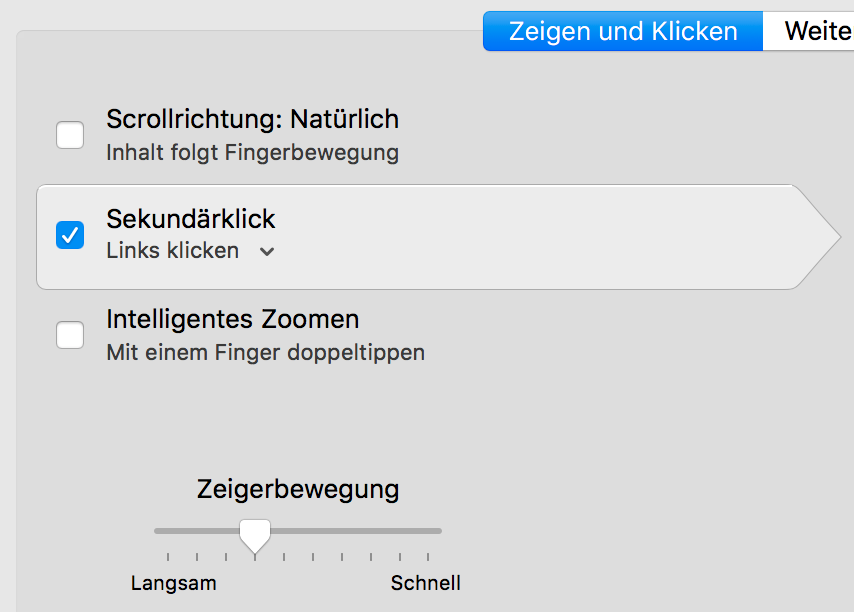Image resolution: width=854 pixels, height=612 pixels.
Task: Set pointer speed to fastest slider end
Action: tap(440, 531)
